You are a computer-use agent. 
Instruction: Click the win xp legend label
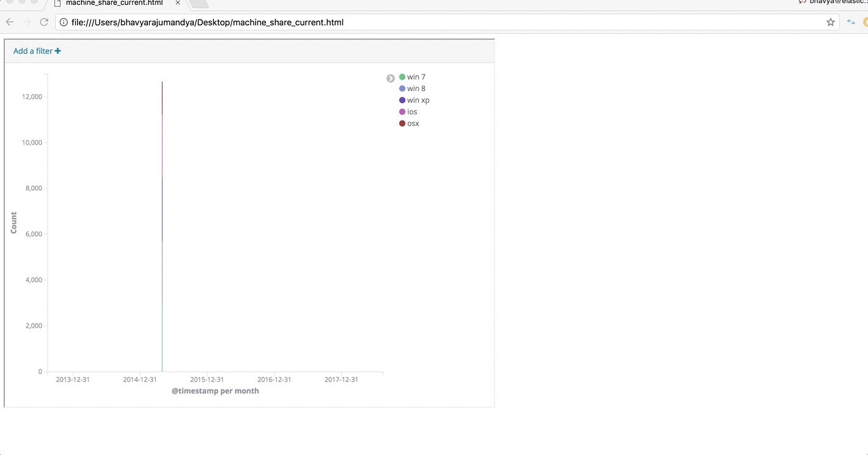[418, 100]
